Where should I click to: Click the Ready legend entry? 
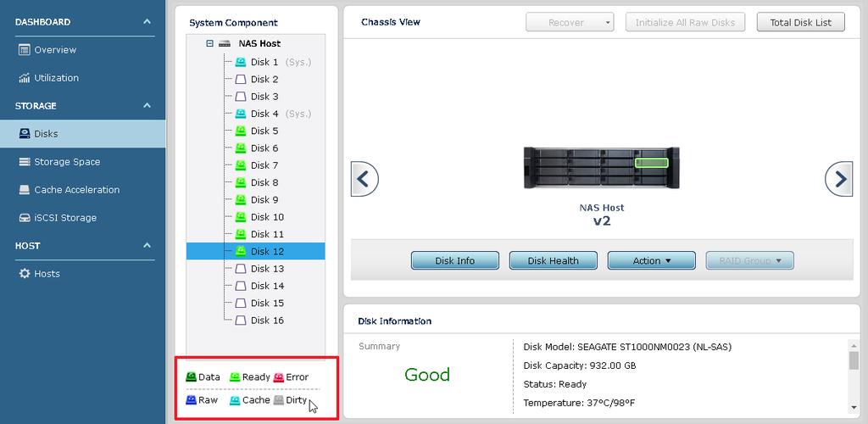pyautogui.click(x=250, y=377)
